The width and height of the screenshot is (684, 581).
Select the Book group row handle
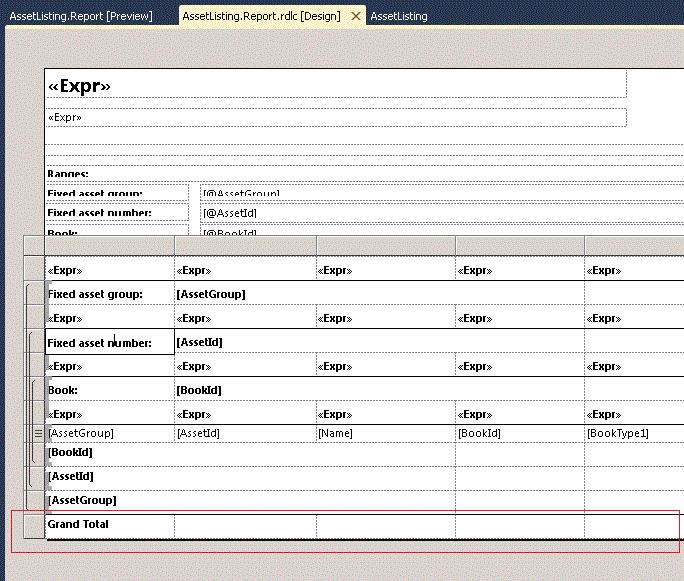[x=34, y=389]
